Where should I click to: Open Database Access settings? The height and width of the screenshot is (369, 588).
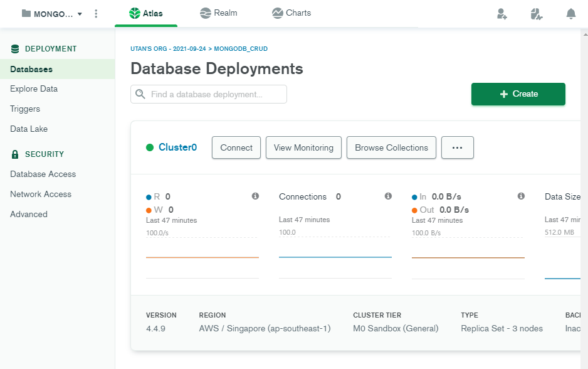[43, 174]
